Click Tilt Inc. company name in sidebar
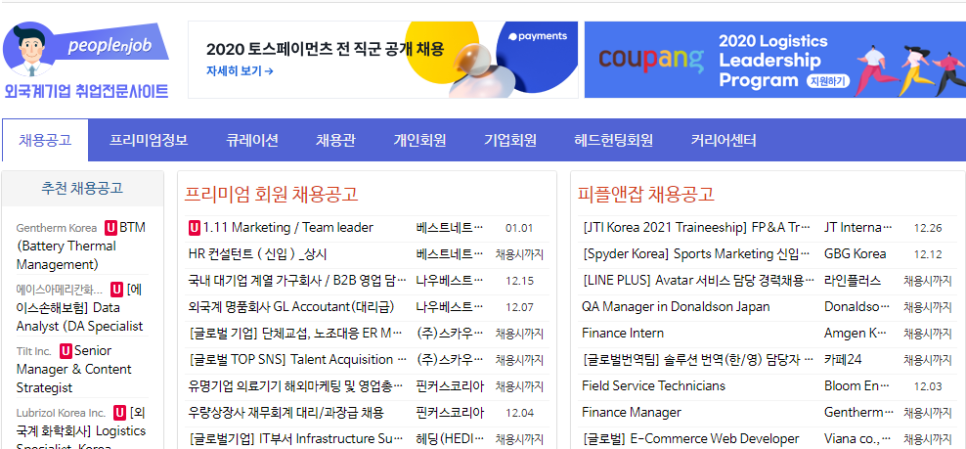Viewport: 966px width, 449px height. [34, 351]
